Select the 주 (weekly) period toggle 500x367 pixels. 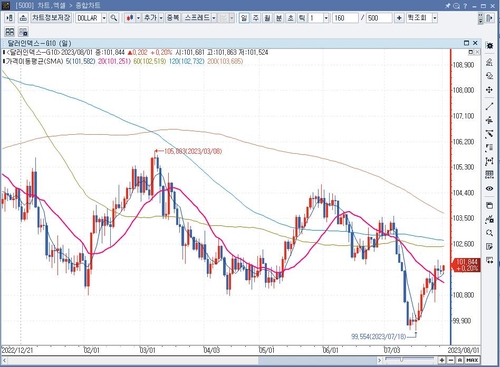click(x=256, y=18)
